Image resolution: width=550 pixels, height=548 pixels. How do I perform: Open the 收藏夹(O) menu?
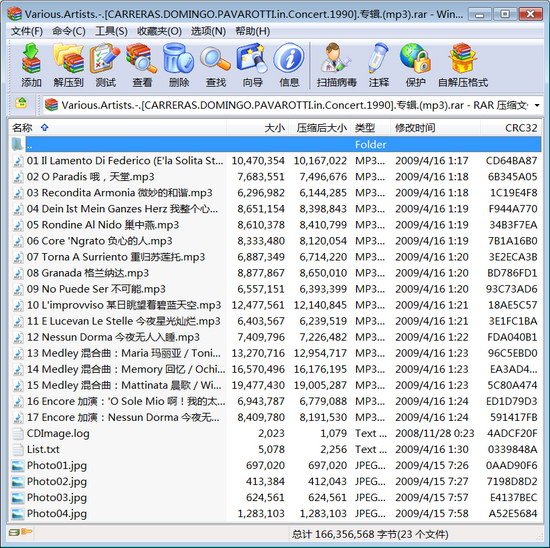click(159, 31)
